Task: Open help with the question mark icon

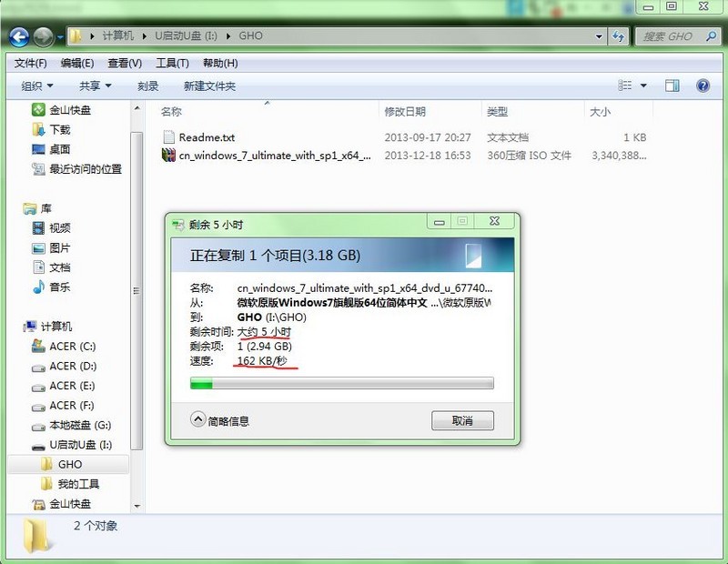Action: [x=703, y=86]
